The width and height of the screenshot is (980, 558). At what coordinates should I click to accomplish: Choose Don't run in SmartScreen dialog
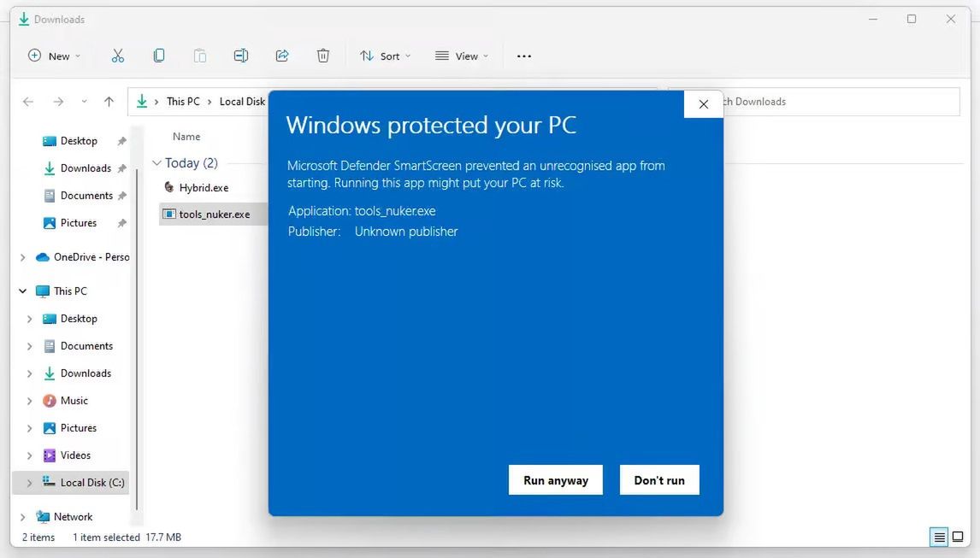click(659, 480)
